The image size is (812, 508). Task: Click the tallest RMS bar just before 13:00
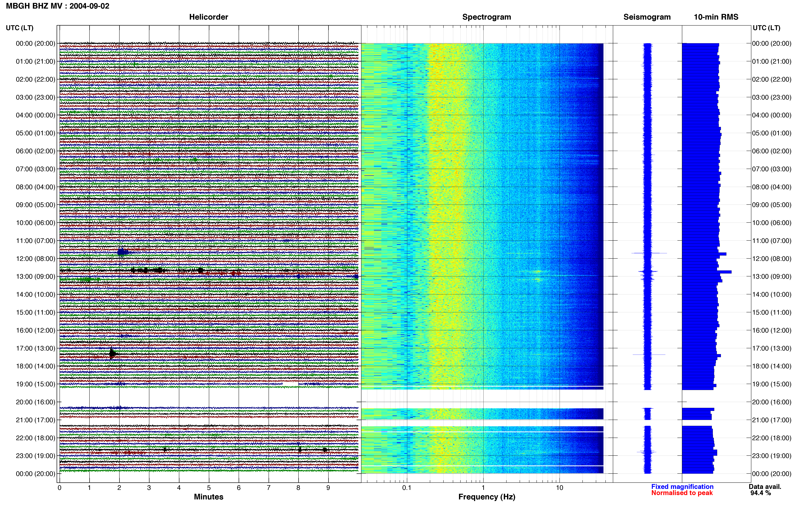coord(707,272)
